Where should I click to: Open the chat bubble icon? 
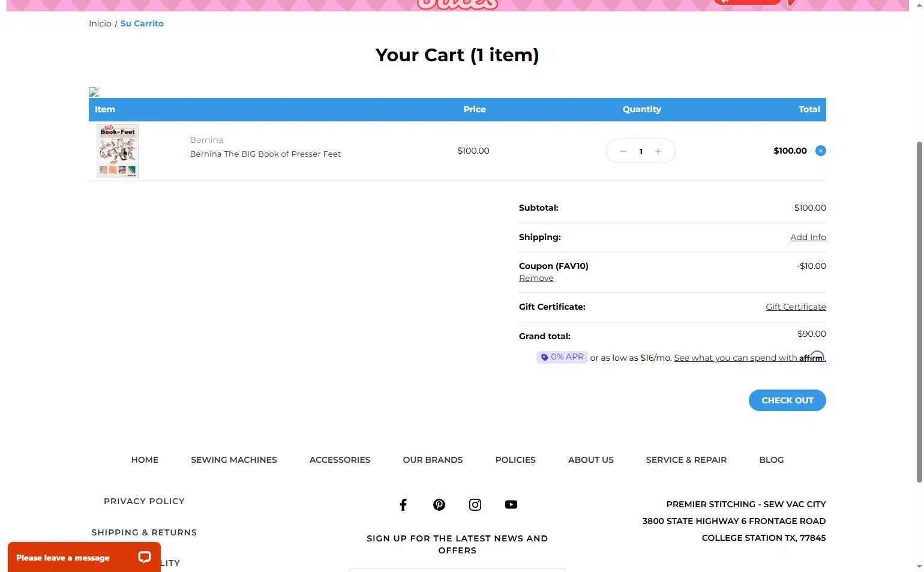(145, 557)
